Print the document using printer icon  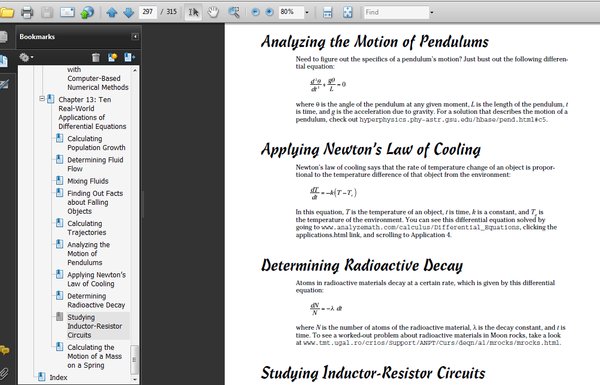click(27, 12)
